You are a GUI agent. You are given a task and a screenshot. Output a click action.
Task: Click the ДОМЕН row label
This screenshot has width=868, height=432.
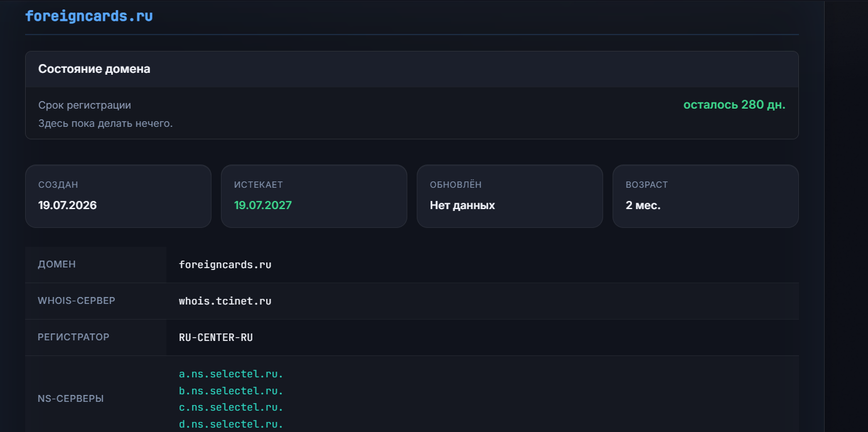point(57,264)
